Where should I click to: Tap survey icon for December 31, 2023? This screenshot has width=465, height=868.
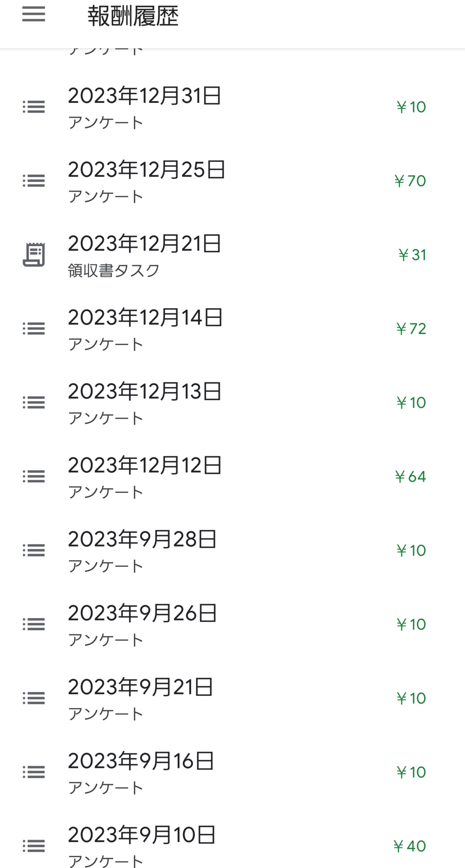34,107
